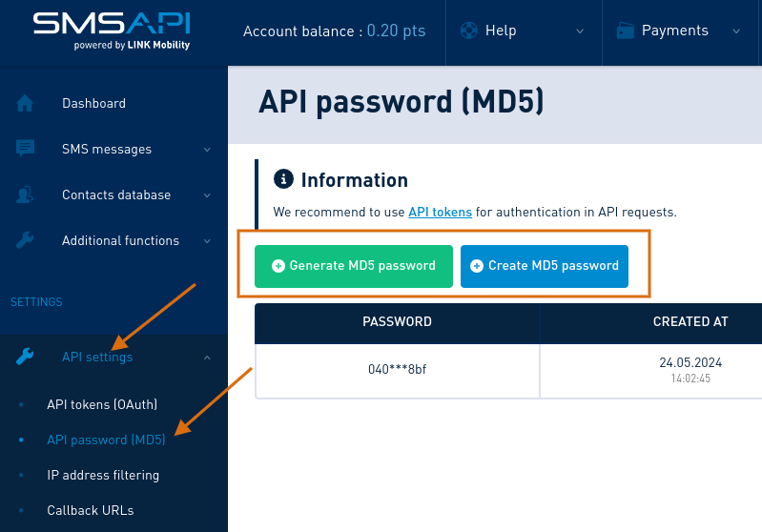Open API tokens (OAuth) menu item
The width and height of the screenshot is (762, 532).
(102, 404)
